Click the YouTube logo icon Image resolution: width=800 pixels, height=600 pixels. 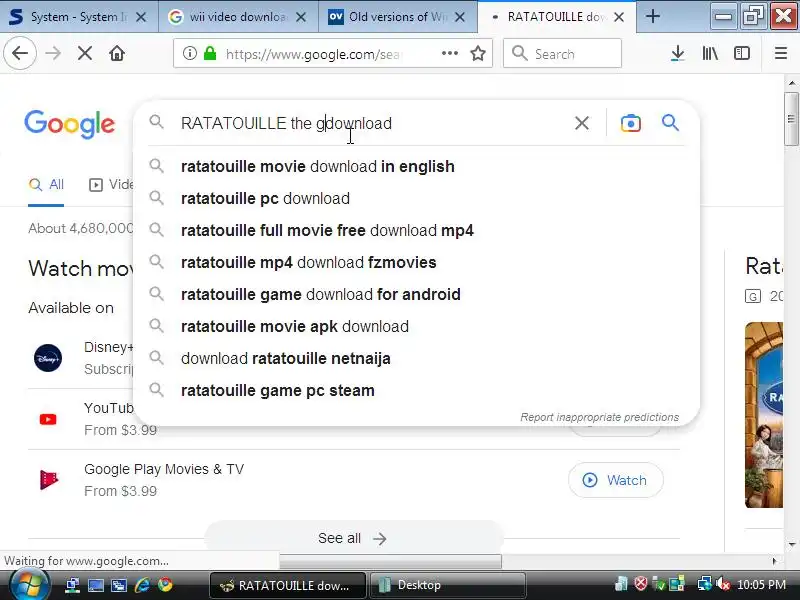pos(48,419)
